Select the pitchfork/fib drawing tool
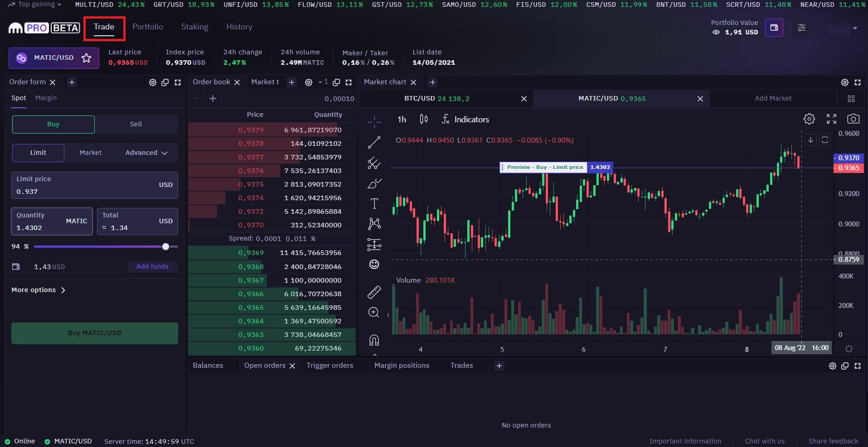The height and width of the screenshot is (447, 868). coord(374,163)
